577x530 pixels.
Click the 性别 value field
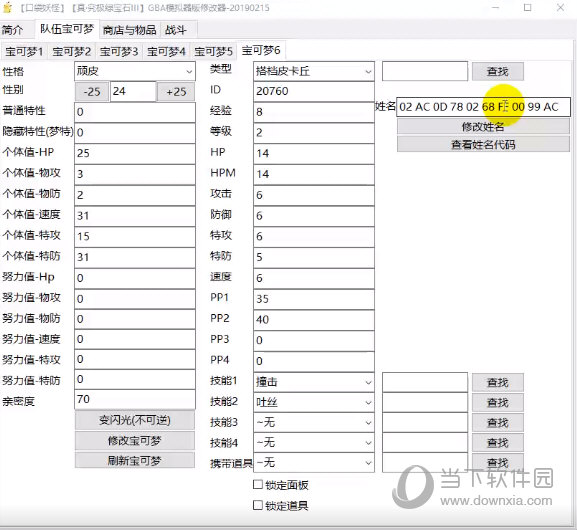133,91
